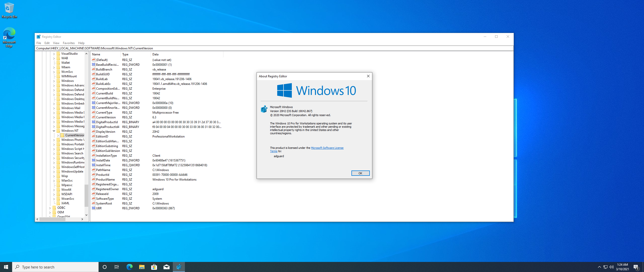Open the Mail app on the taskbar

166,267
